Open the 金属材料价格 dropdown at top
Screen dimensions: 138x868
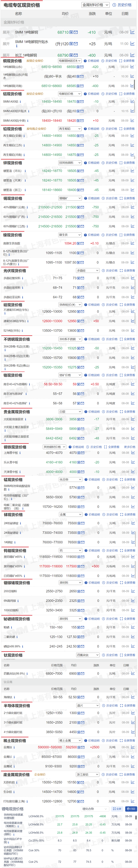(96, 5)
